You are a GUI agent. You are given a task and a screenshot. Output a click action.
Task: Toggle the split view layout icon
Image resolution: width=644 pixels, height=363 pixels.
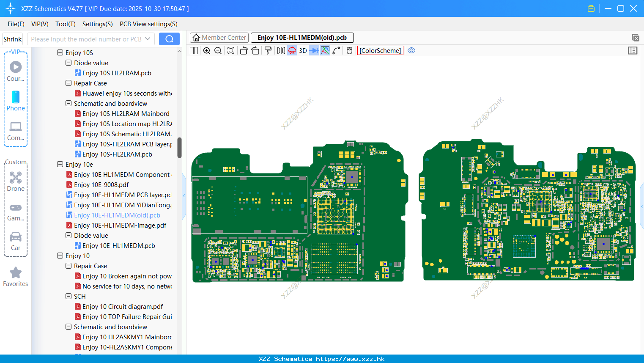194,50
